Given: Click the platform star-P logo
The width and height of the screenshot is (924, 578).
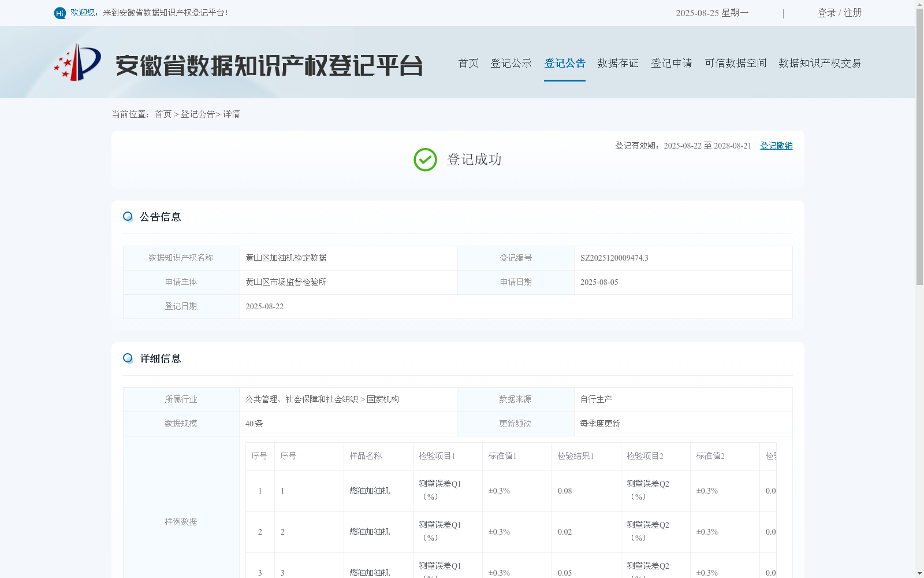Looking at the screenshot, I should [77, 62].
